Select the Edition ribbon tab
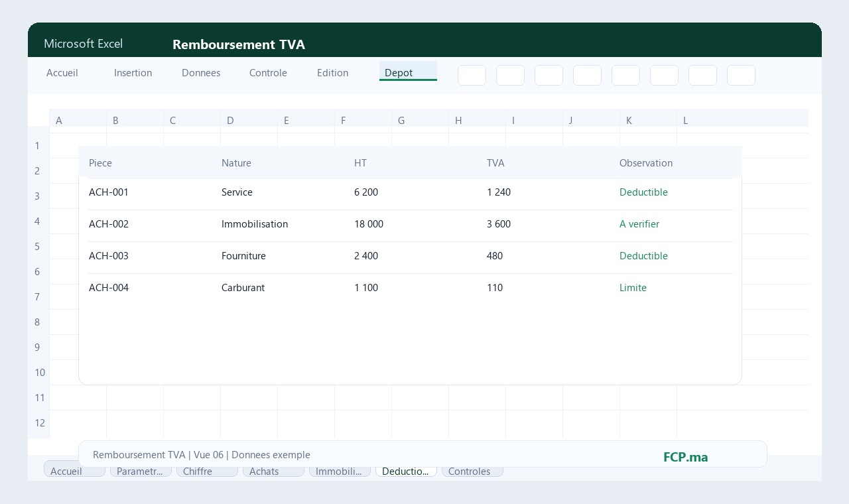 point(332,73)
